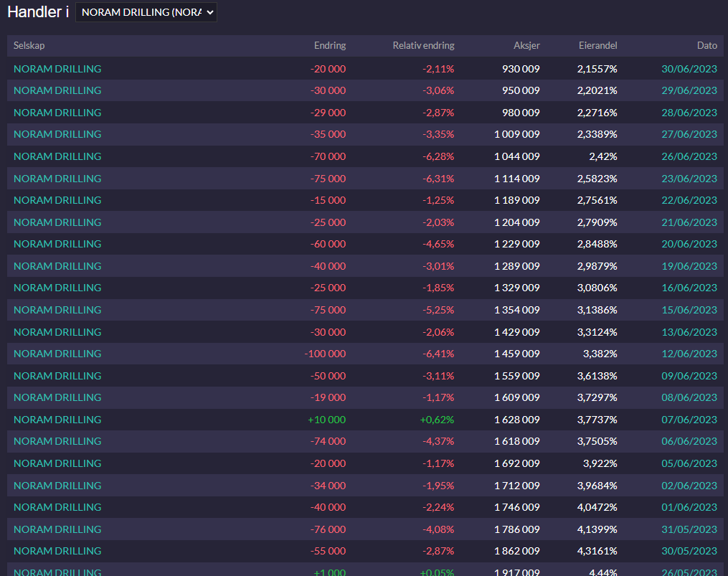Click the Eierandel column header
The height and width of the screenshot is (576, 728).
pos(598,45)
